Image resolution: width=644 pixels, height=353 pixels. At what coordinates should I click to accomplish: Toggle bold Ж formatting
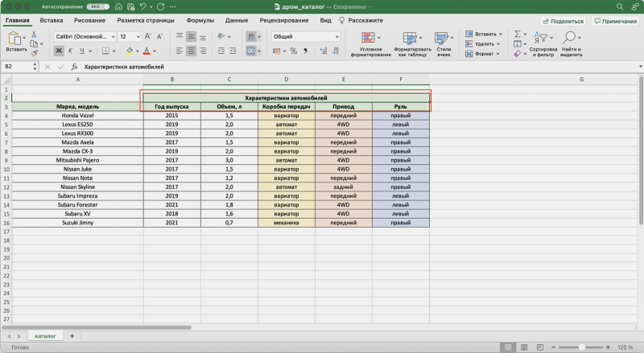pyautogui.click(x=59, y=51)
